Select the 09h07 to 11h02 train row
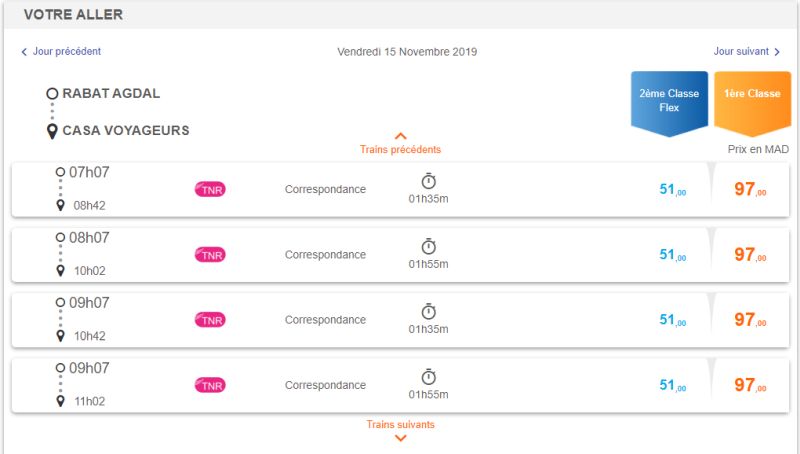800x454 pixels. click(401, 385)
